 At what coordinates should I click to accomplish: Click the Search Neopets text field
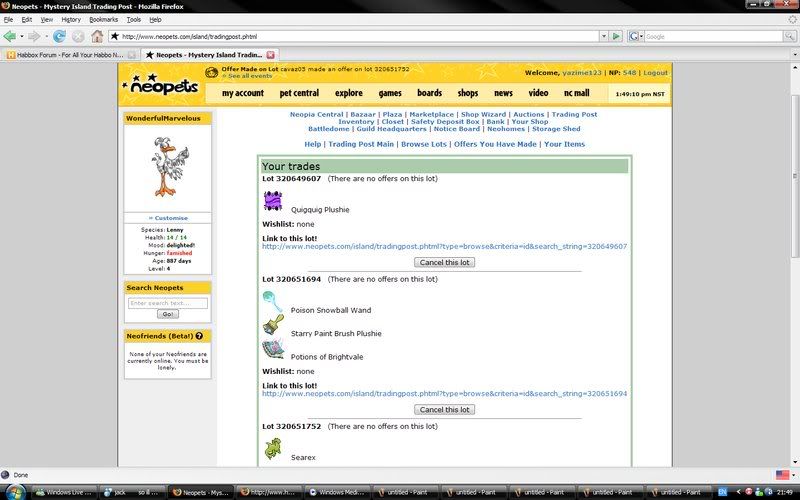tap(168, 302)
